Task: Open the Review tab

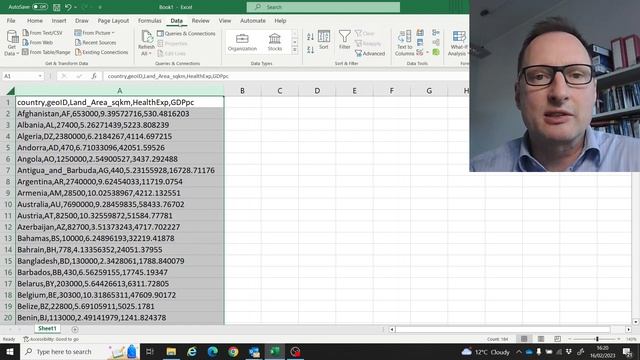Action: pyautogui.click(x=200, y=20)
